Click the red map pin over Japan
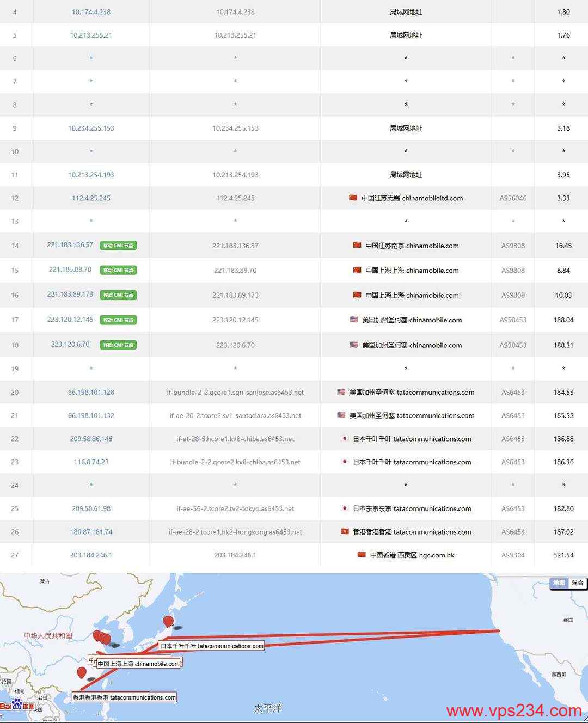 pyautogui.click(x=168, y=622)
